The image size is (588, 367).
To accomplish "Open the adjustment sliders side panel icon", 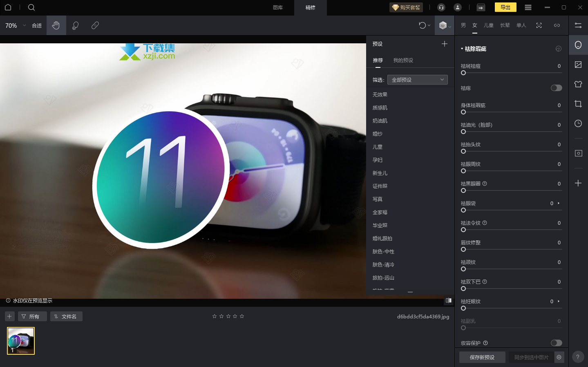I will (578, 25).
